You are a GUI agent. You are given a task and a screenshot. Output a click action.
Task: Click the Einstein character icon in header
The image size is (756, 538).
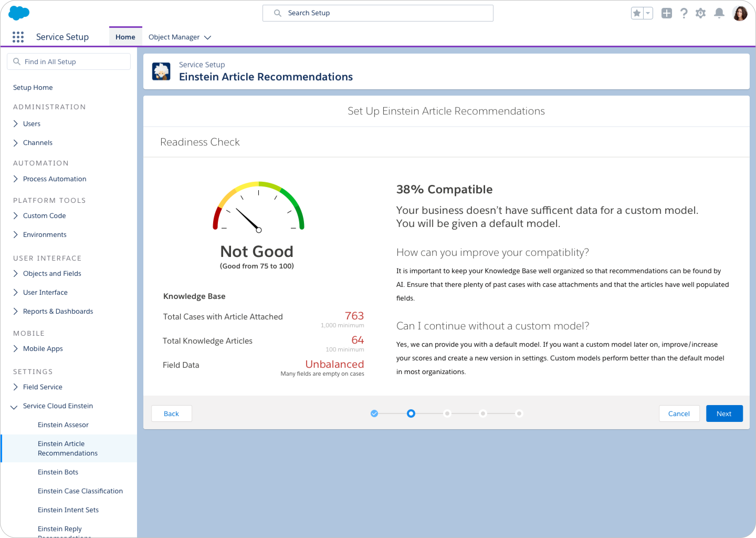(161, 71)
